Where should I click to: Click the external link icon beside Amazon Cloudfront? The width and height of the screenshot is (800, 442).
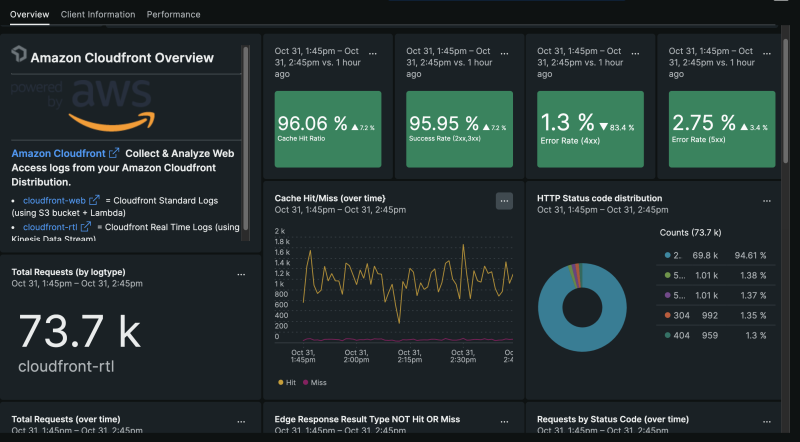114,153
